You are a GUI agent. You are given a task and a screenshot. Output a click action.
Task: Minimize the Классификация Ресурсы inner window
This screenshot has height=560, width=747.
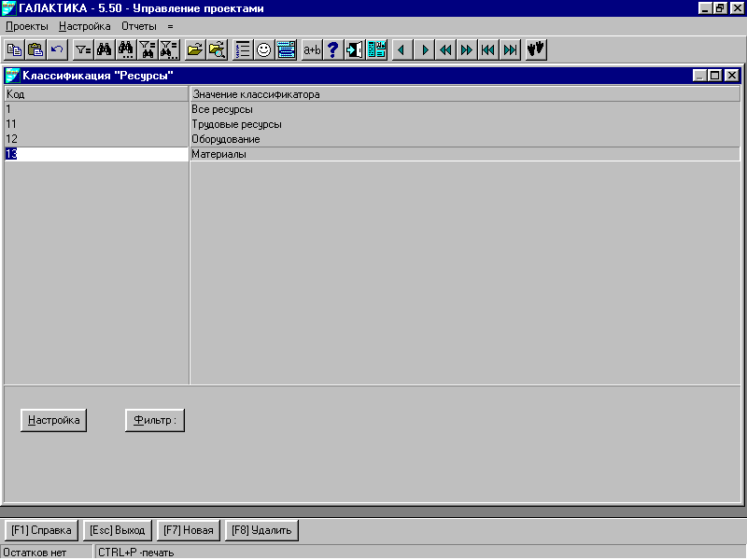pyautogui.click(x=699, y=76)
